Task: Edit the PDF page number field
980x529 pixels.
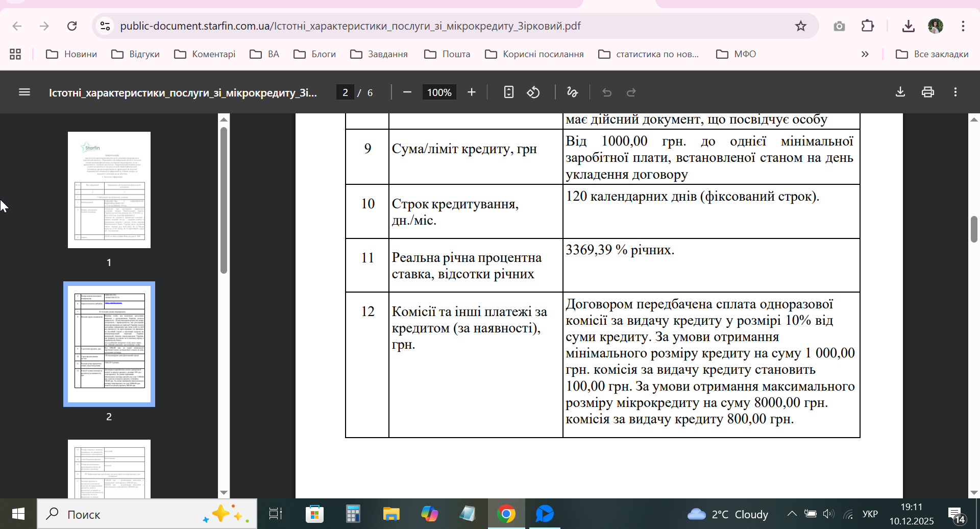Action: click(345, 92)
